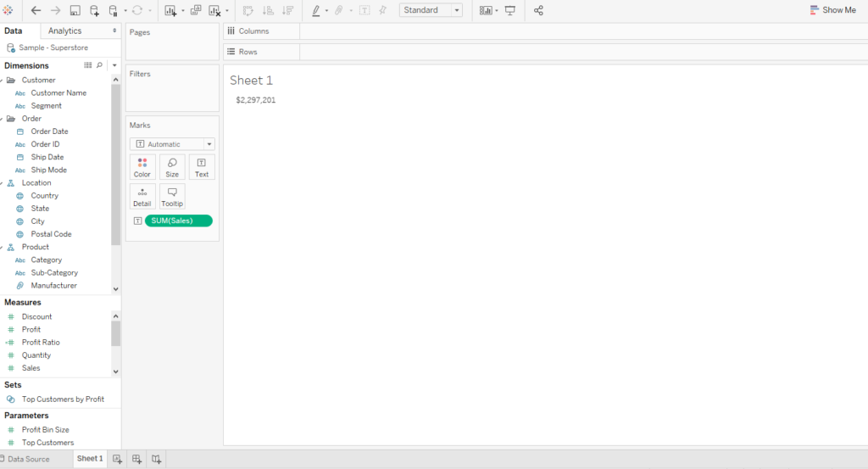This screenshot has width=868, height=469.
Task: Add a new story from bottom bar
Action: [x=156, y=459]
